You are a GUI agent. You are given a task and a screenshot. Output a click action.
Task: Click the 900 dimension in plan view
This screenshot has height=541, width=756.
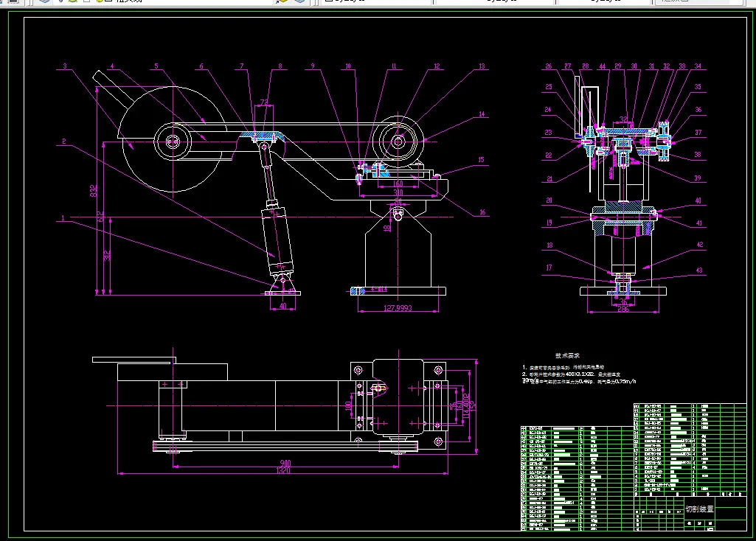(x=285, y=464)
